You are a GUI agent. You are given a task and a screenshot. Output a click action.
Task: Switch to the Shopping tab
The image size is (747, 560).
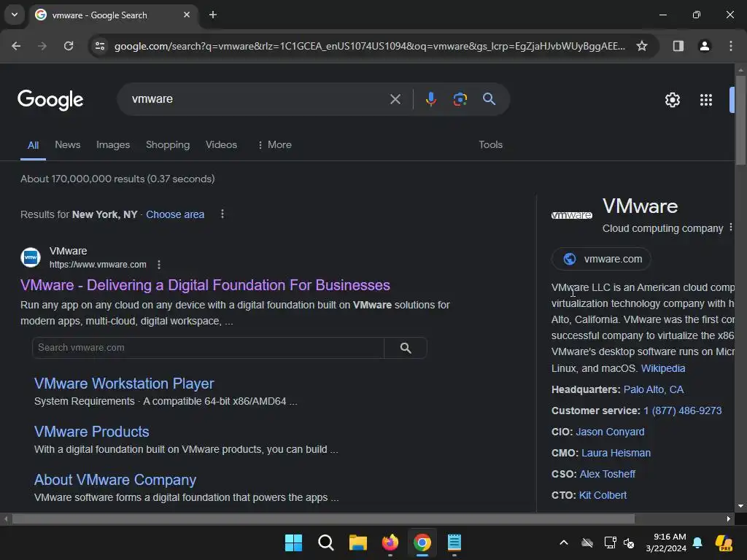(x=168, y=145)
